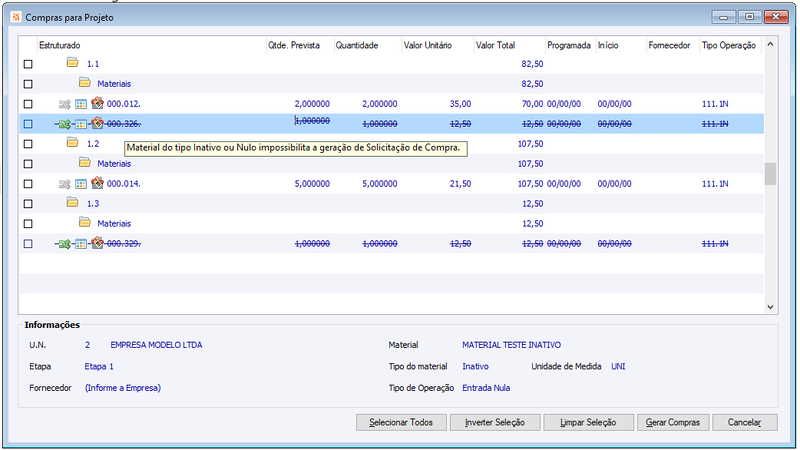Image resolution: width=800 pixels, height=450 pixels.
Task: Click the folder icon next to 1.3
Action: coord(72,203)
